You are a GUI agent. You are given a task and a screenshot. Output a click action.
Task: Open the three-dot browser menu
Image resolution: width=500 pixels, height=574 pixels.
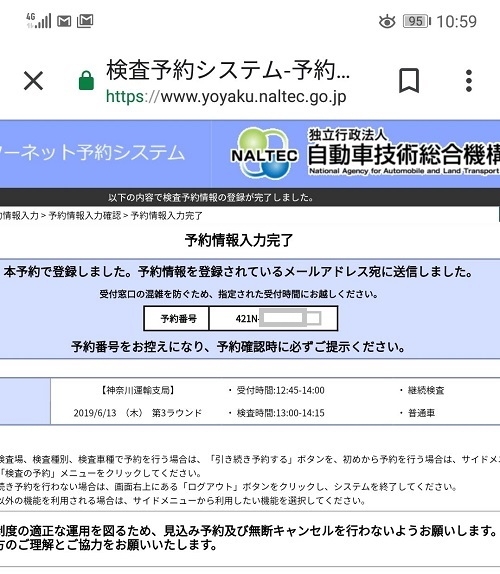click(469, 81)
